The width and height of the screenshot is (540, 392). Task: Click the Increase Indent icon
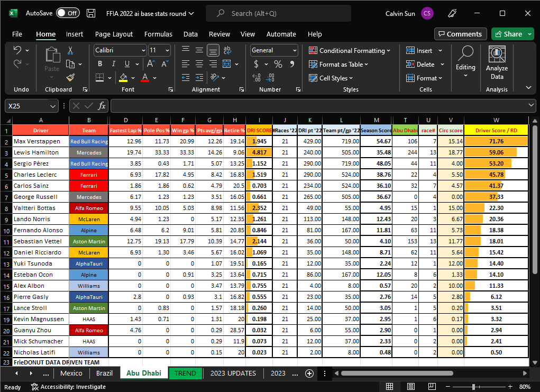199,78
